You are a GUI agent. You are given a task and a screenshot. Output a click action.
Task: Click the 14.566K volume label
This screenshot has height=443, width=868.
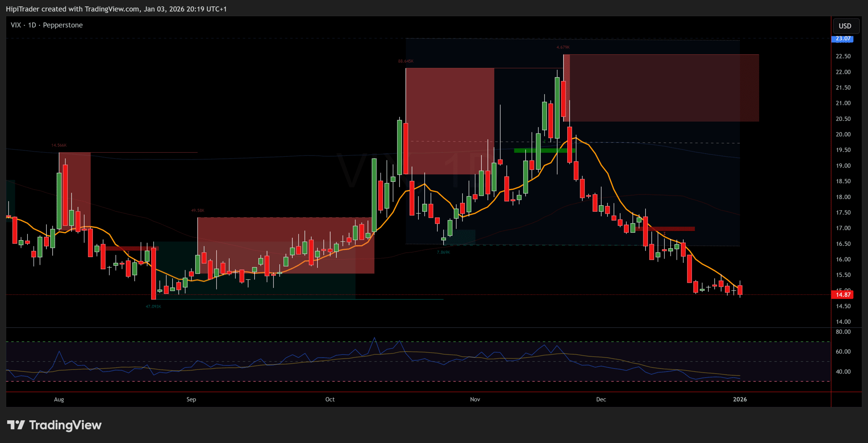point(59,145)
